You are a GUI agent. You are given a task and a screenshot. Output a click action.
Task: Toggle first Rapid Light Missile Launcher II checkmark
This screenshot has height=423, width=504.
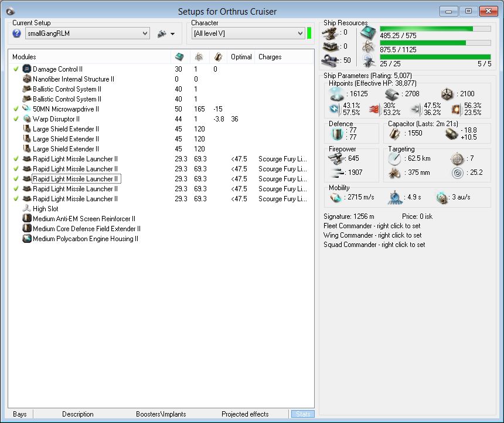pyautogui.click(x=16, y=158)
